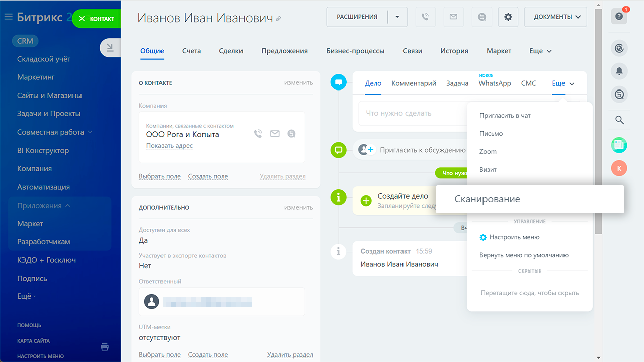Click the printer icon in left sidebar
The width and height of the screenshot is (644, 362).
[x=105, y=347]
